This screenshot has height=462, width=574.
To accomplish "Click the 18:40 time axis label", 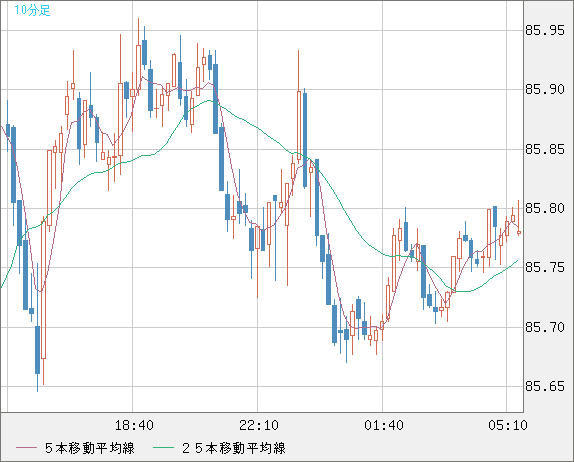I will (134, 425).
